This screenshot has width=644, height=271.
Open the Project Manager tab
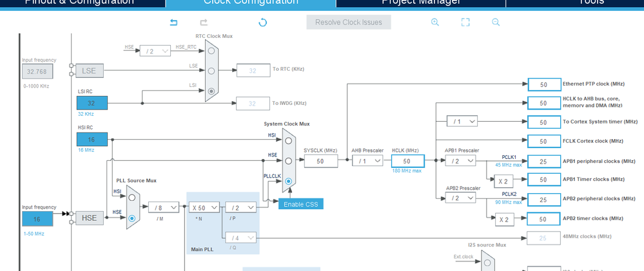(421, 2)
